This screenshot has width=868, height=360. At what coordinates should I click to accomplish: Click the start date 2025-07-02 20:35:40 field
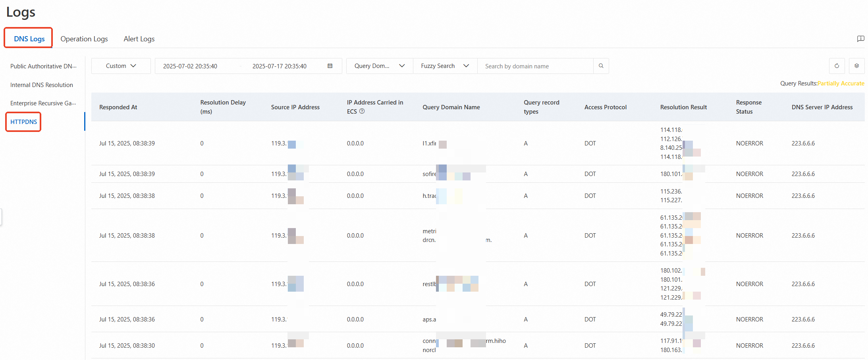tap(190, 66)
